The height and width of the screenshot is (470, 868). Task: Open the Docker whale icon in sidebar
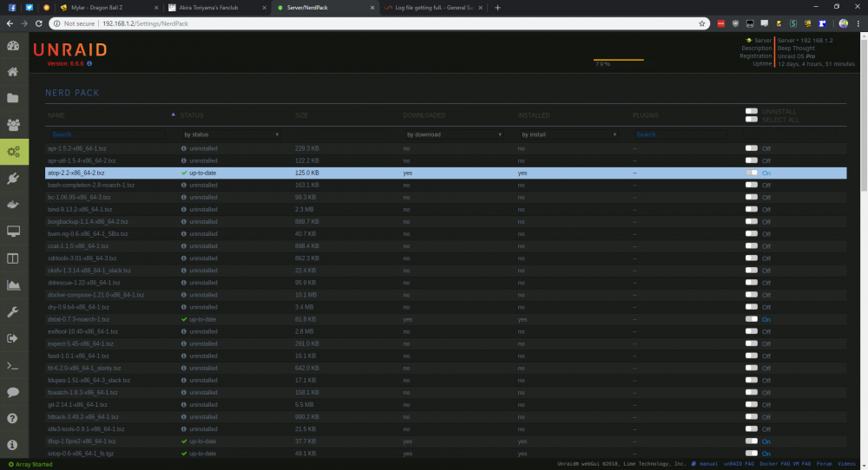tap(13, 205)
